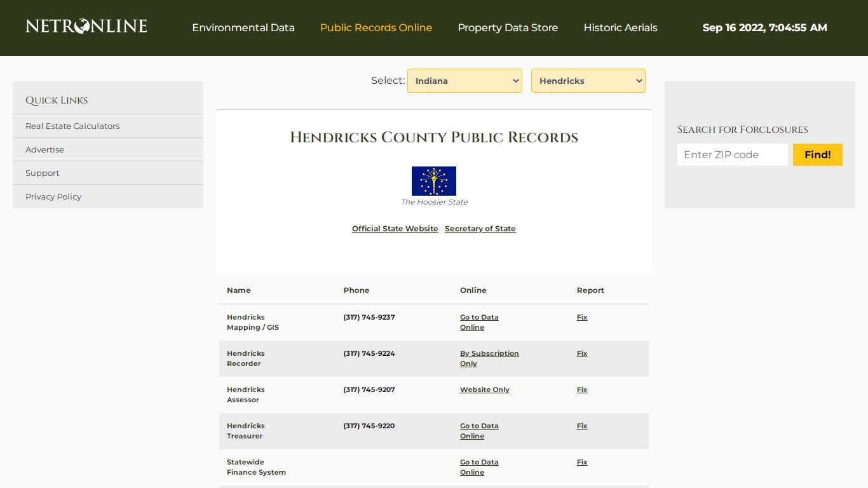Go to Data Online for Statewide Finance System
The image size is (868, 488).
point(479,467)
